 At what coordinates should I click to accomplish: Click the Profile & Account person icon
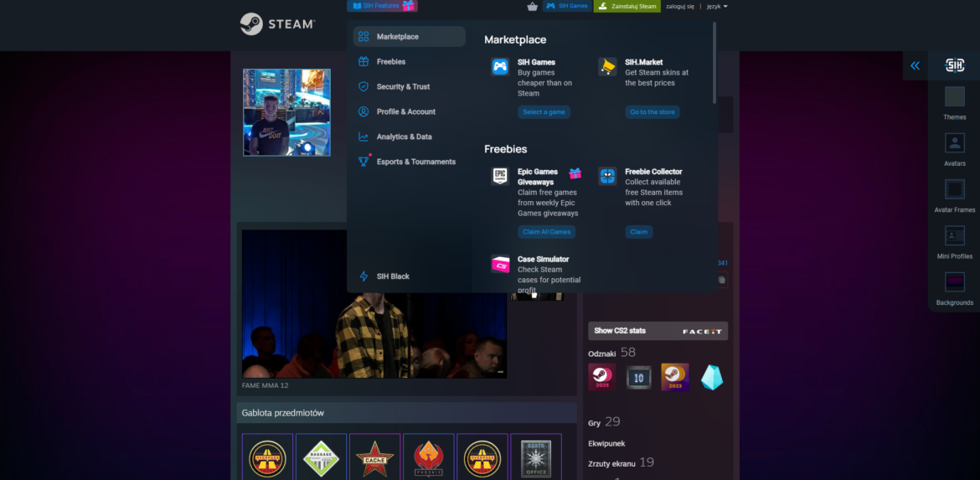click(x=364, y=111)
